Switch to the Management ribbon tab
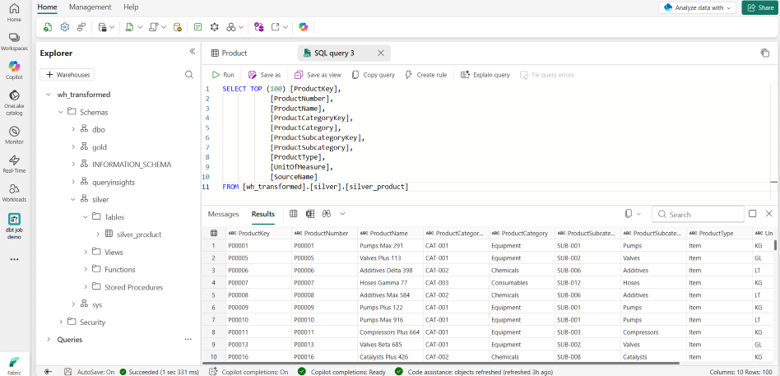This screenshot has width=780, height=376. pyautogui.click(x=90, y=7)
